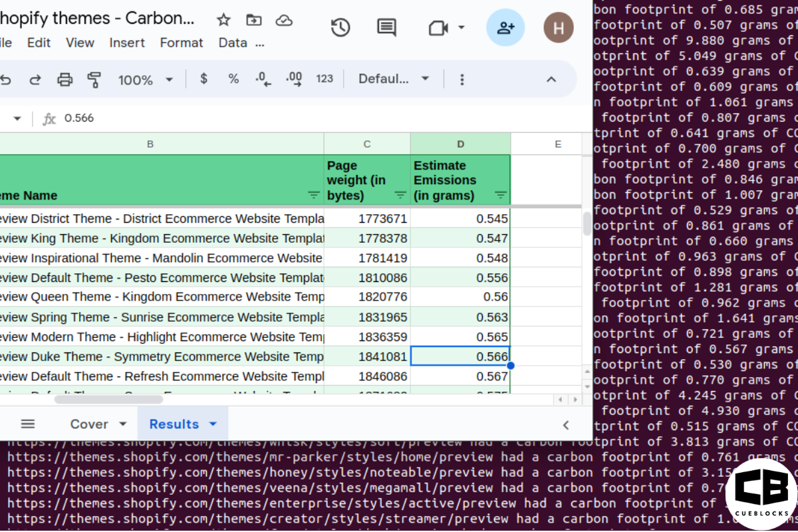Show all comments
The width and height of the screenshot is (798, 532).
point(386,27)
